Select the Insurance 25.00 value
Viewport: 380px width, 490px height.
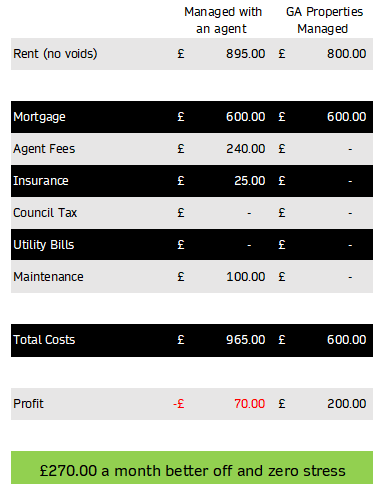pos(249,181)
